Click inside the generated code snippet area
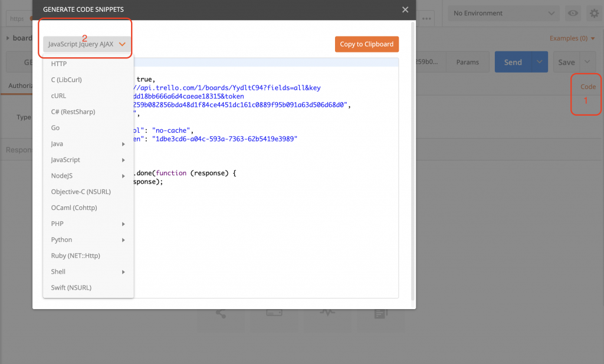This screenshot has height=364, width=604. click(265, 236)
